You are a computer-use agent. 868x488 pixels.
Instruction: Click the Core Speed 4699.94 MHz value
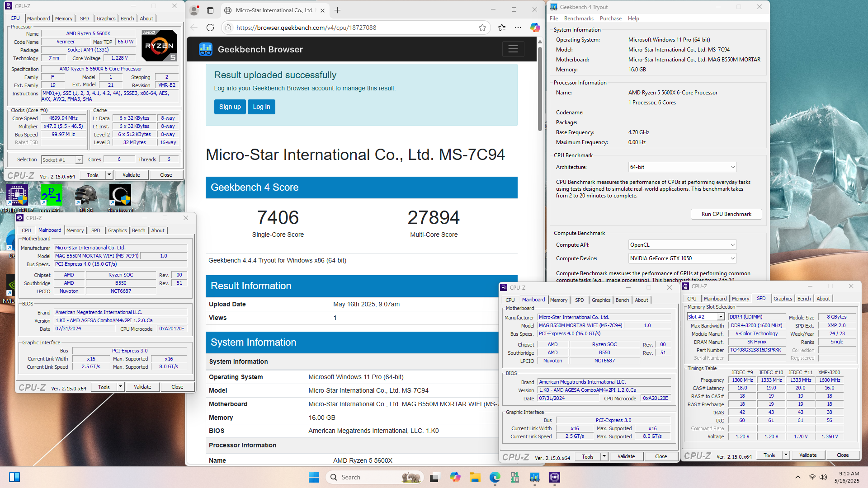click(x=63, y=118)
